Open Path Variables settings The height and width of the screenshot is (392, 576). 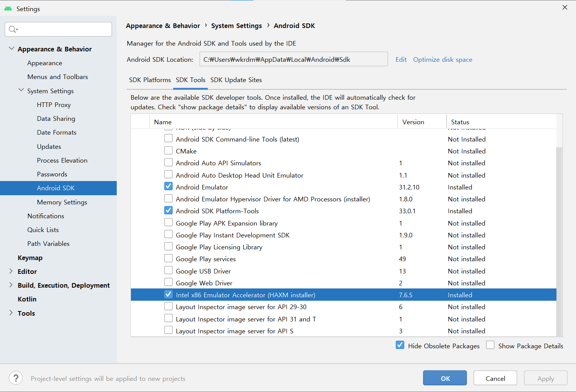[x=48, y=244]
